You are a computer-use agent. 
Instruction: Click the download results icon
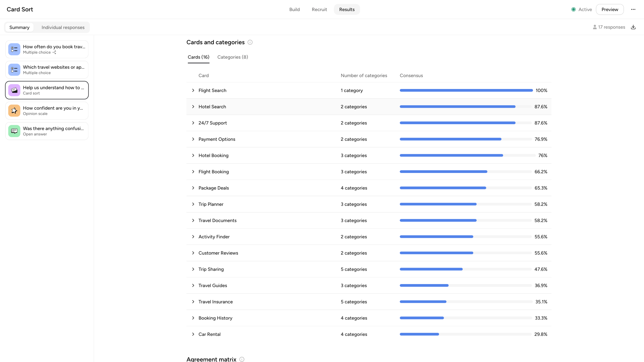point(633,27)
